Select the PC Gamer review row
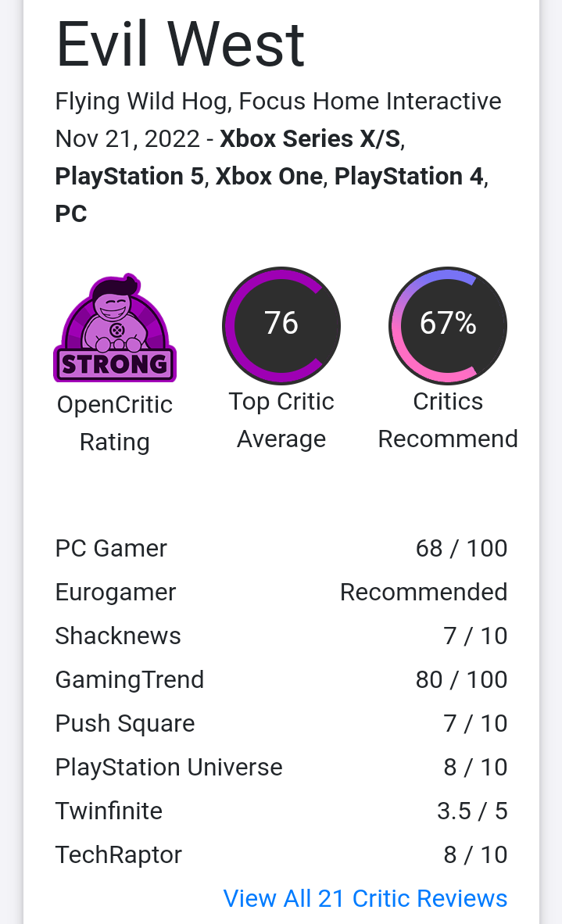Viewport: 562px width, 924px height. 281,549
